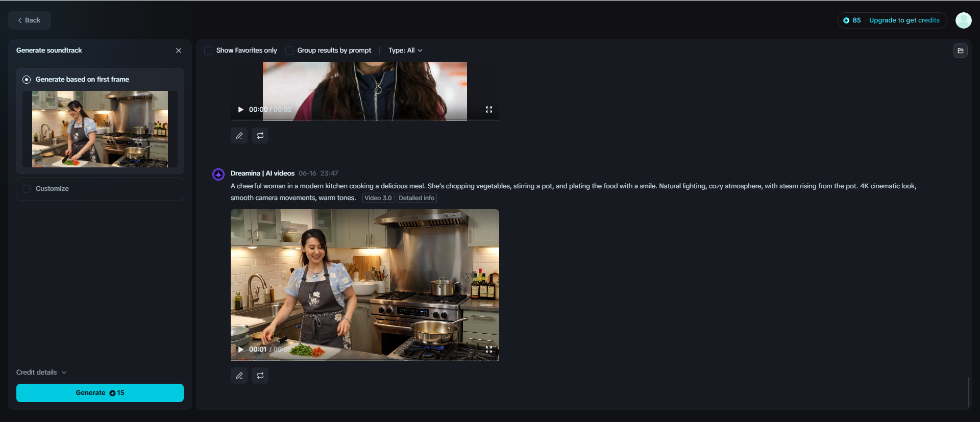
Task: Click the upper video progress bar
Action: (x=365, y=120)
